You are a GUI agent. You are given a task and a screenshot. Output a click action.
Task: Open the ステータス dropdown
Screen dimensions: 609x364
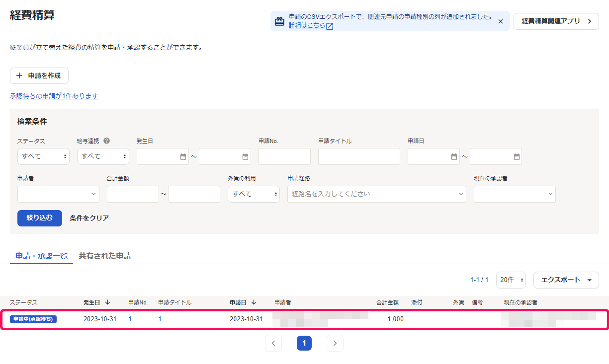[43, 156]
